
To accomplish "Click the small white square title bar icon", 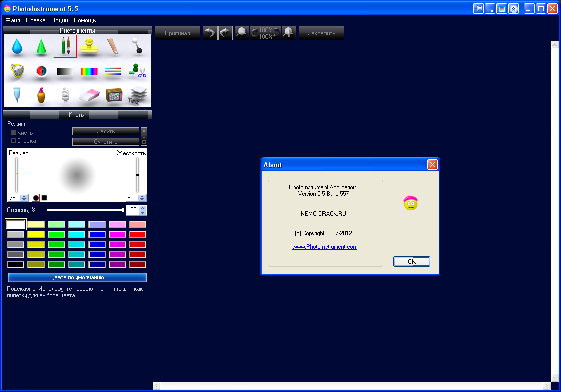I will pyautogui.click(x=490, y=8).
